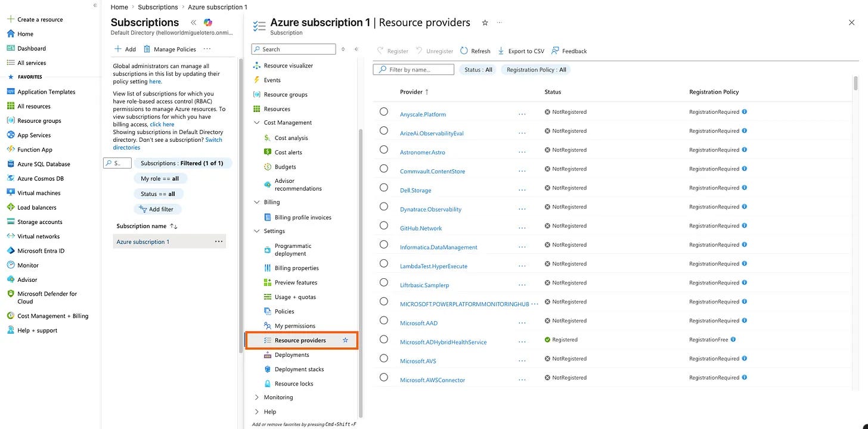Sort the table by the Provider column header
This screenshot has width=868, height=429.
414,92
